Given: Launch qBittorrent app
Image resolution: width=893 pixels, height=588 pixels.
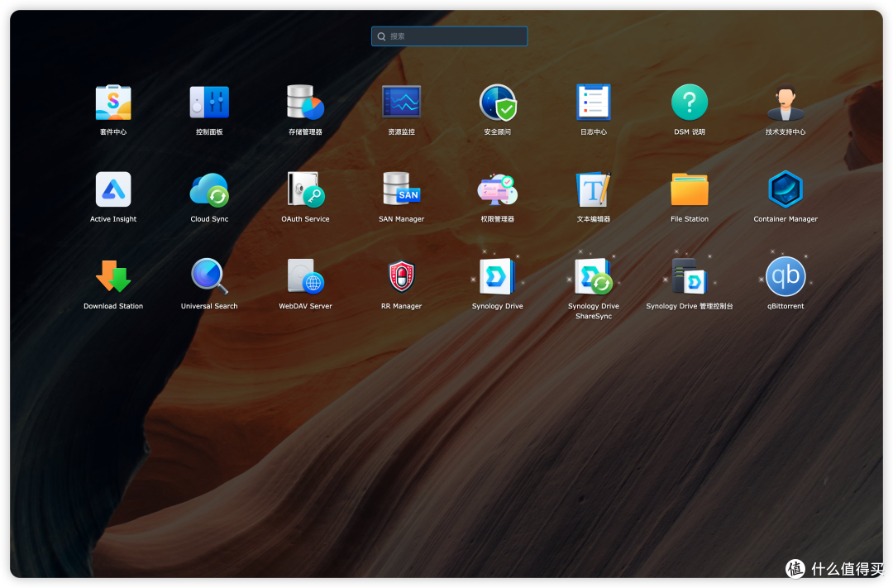Looking at the screenshot, I should coord(786,277).
